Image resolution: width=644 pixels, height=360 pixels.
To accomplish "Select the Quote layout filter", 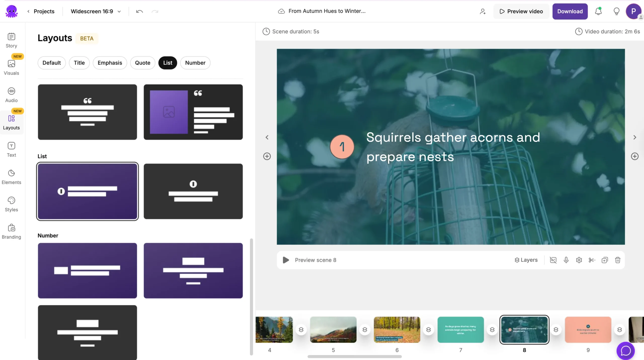I will pos(142,63).
